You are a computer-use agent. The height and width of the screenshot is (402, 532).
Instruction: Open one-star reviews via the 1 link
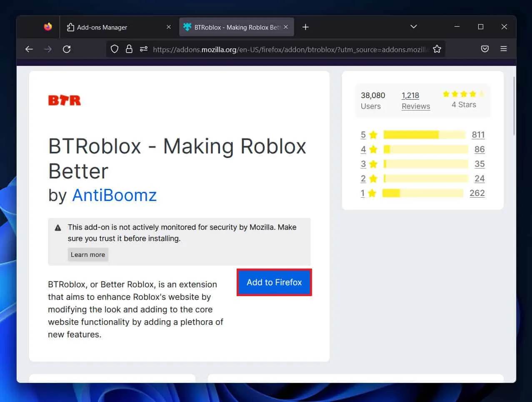[x=362, y=193]
